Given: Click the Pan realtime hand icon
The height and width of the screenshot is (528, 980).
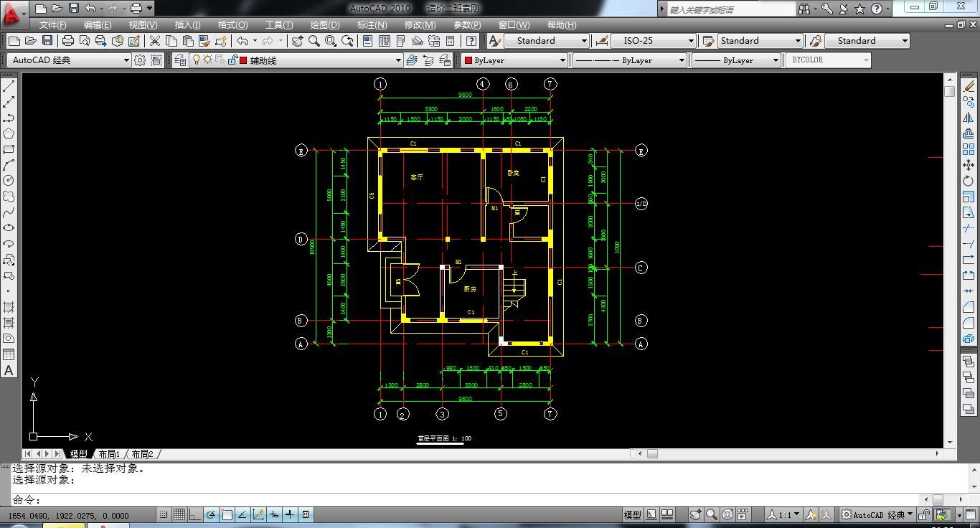Looking at the screenshot, I should click(x=297, y=41).
